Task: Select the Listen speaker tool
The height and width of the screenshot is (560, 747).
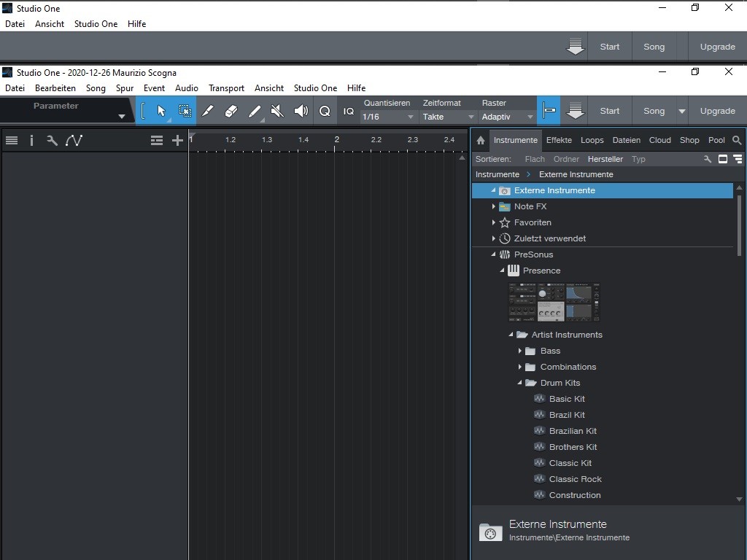Action: click(301, 111)
